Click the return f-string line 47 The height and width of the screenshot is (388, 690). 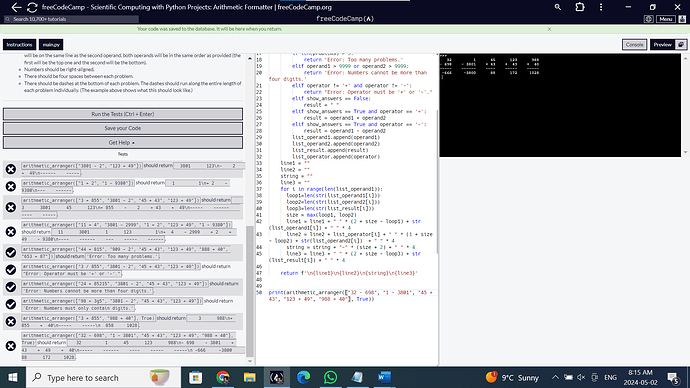349,273
